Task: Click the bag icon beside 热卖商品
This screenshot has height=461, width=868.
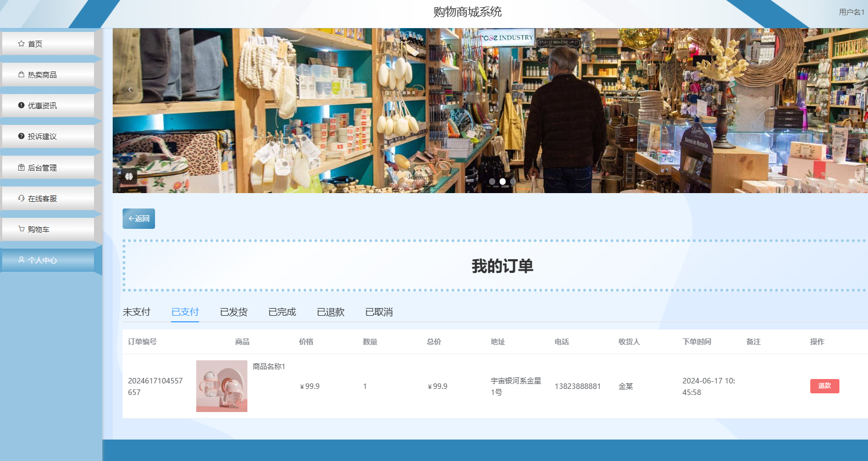Action: pos(21,74)
